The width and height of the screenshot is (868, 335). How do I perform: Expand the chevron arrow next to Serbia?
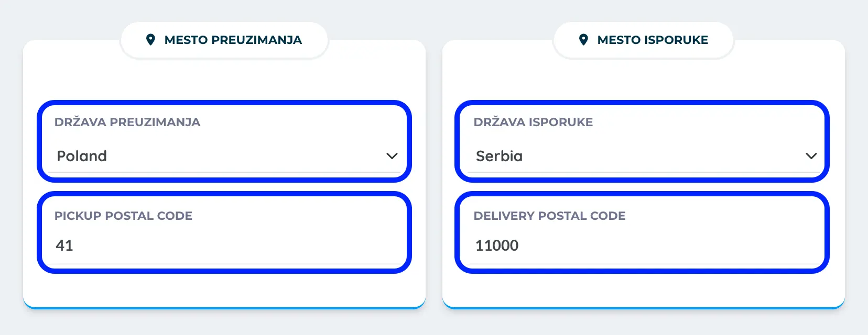[811, 156]
